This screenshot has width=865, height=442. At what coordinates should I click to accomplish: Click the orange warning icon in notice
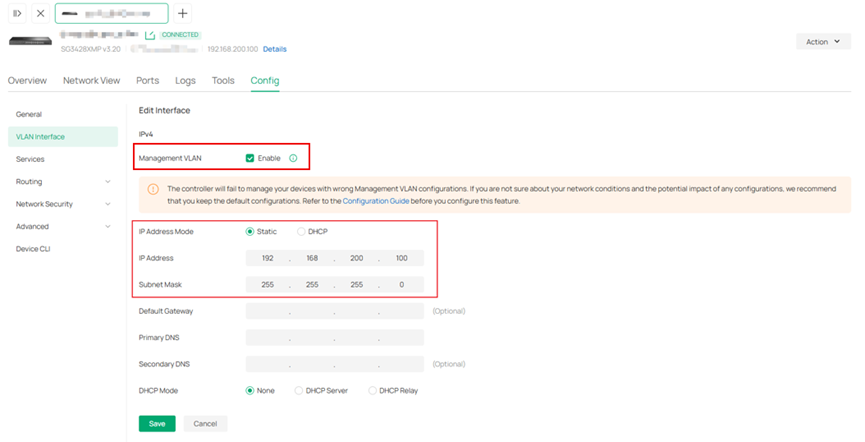click(x=153, y=189)
